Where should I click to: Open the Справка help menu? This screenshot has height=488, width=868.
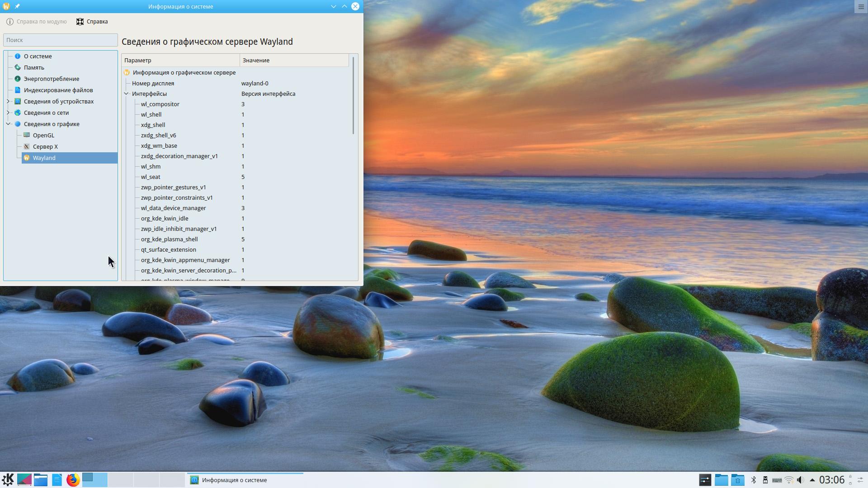coord(92,22)
